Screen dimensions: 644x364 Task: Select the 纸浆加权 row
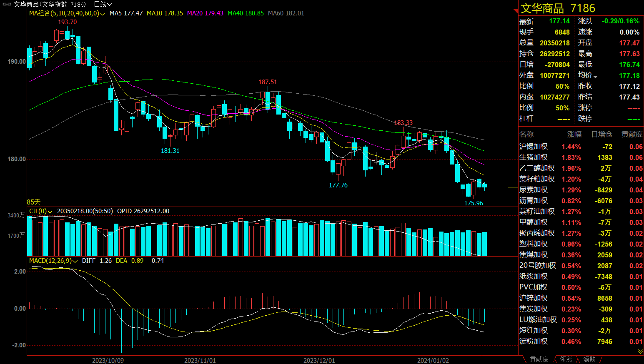tap(581, 277)
